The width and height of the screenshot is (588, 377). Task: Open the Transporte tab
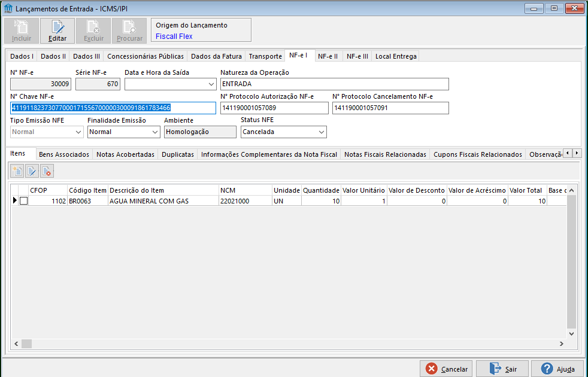(x=265, y=56)
